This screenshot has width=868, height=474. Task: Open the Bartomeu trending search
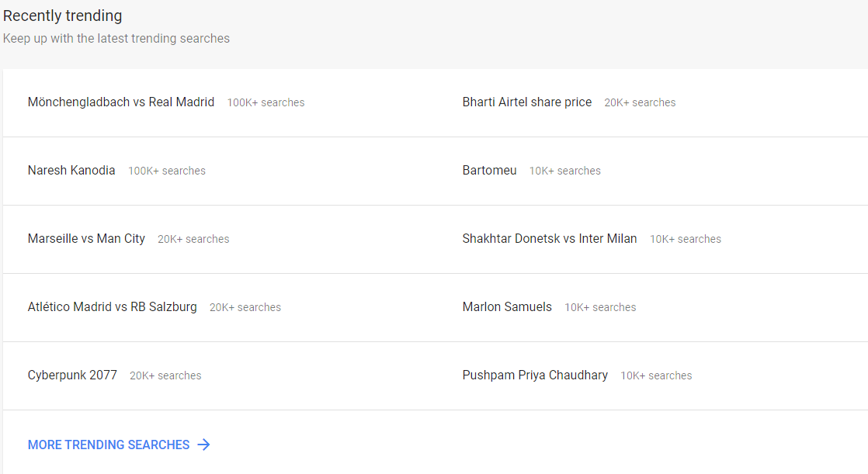pyautogui.click(x=489, y=171)
